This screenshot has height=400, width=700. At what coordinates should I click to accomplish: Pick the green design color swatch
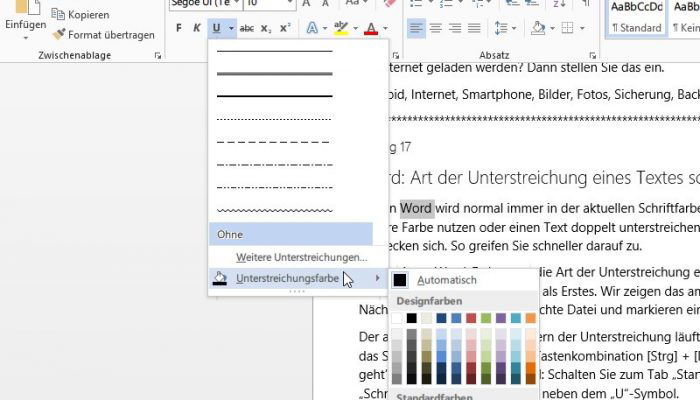(x=486, y=318)
